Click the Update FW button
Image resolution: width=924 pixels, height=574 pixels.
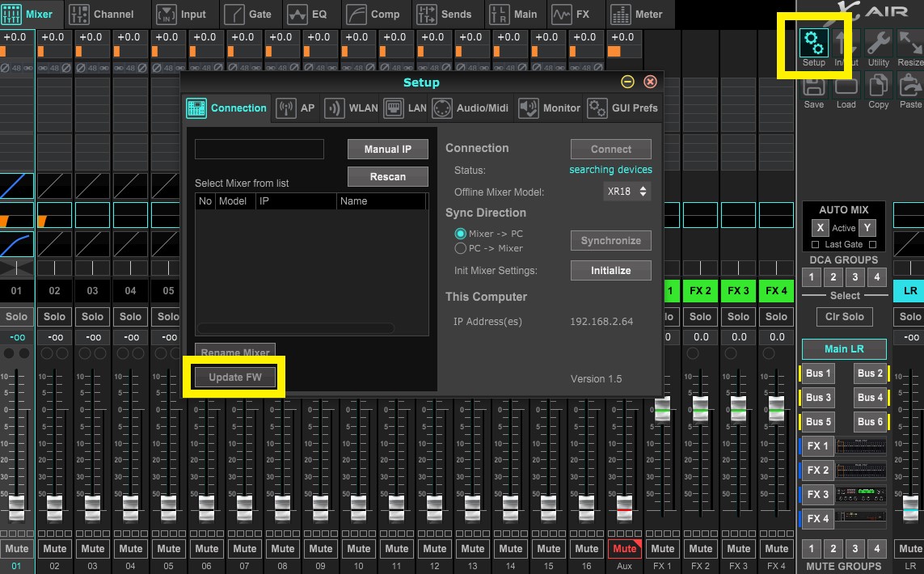click(235, 378)
